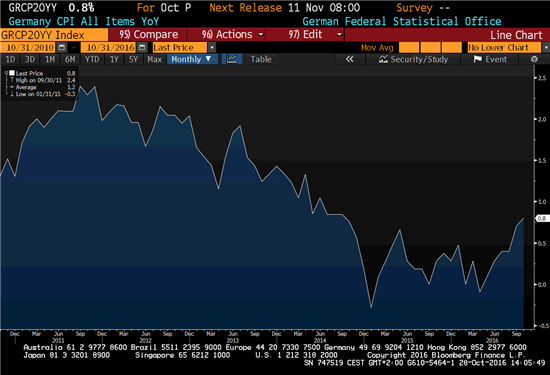This screenshot has width=550, height=375.
Task: Click the Low on 01/31/15 legend row
Action: coord(43,94)
